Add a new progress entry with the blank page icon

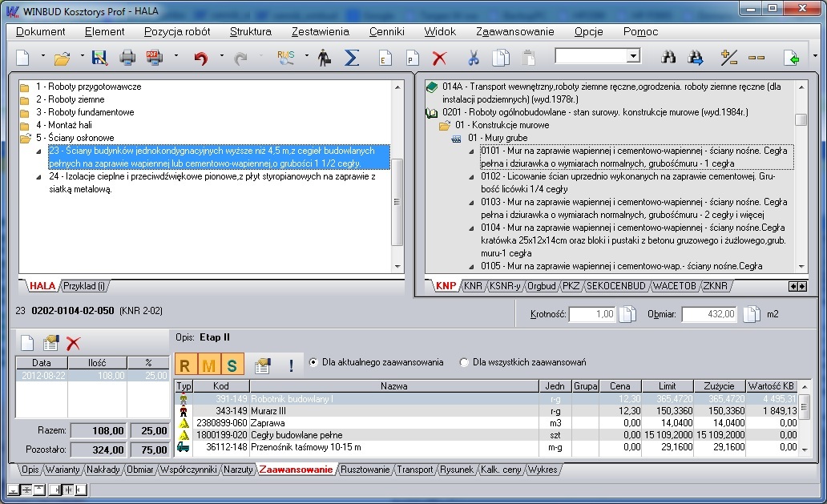27,343
